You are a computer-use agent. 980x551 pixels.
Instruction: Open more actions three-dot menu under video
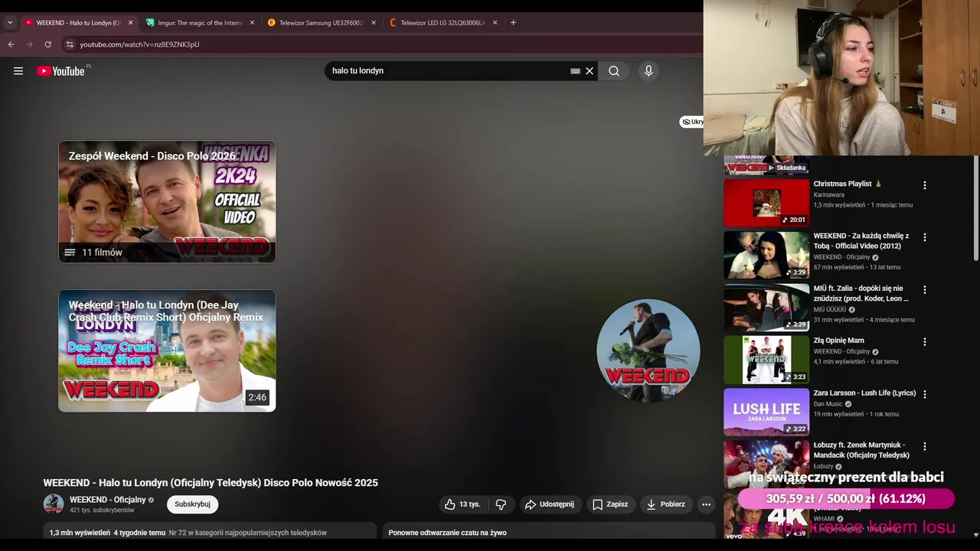[x=706, y=504]
